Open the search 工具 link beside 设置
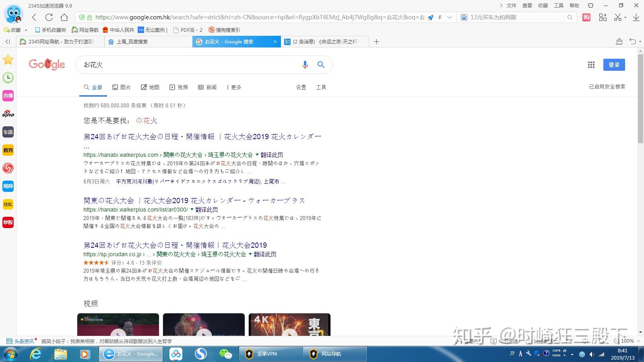 pos(321,87)
